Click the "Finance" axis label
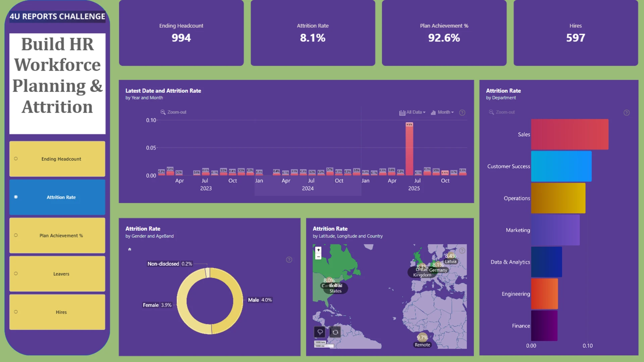 tap(521, 326)
